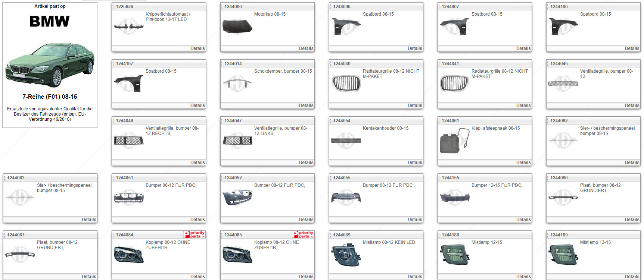The width and height of the screenshot is (644, 280).
Task: Open Details for Sierpaneel 1244063
Action: tap(89, 220)
